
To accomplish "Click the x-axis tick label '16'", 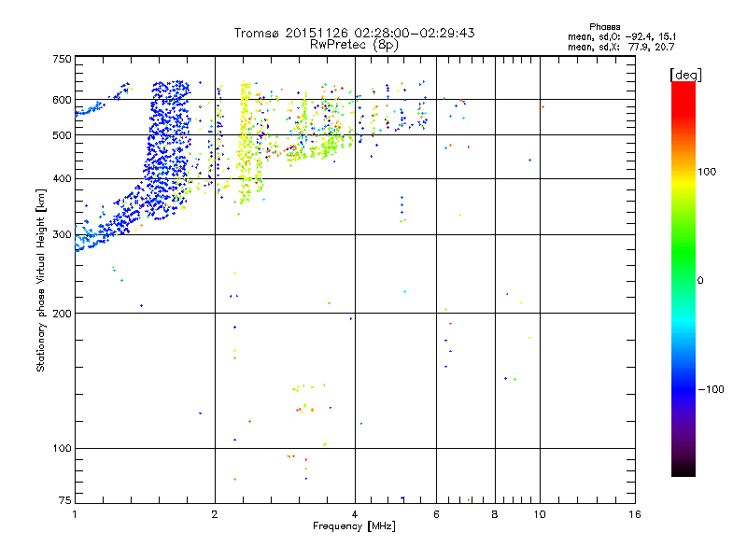I will point(635,514).
